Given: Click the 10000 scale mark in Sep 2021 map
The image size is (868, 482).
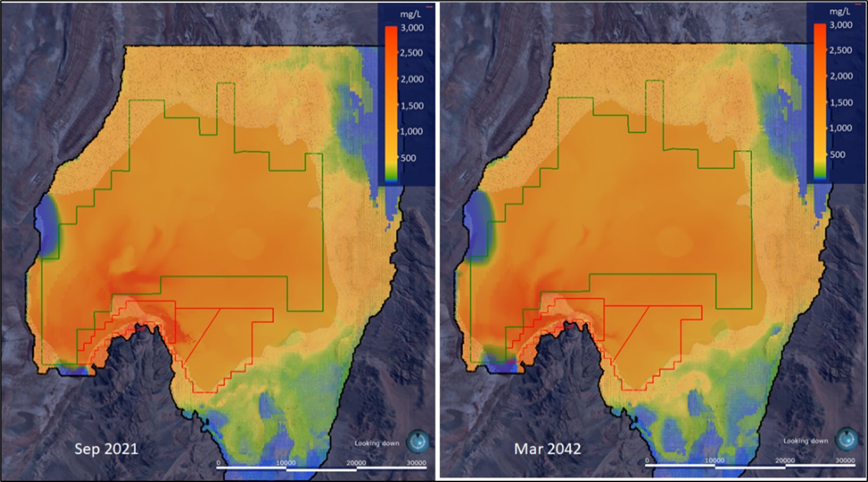Looking at the screenshot, I should pos(287,463).
